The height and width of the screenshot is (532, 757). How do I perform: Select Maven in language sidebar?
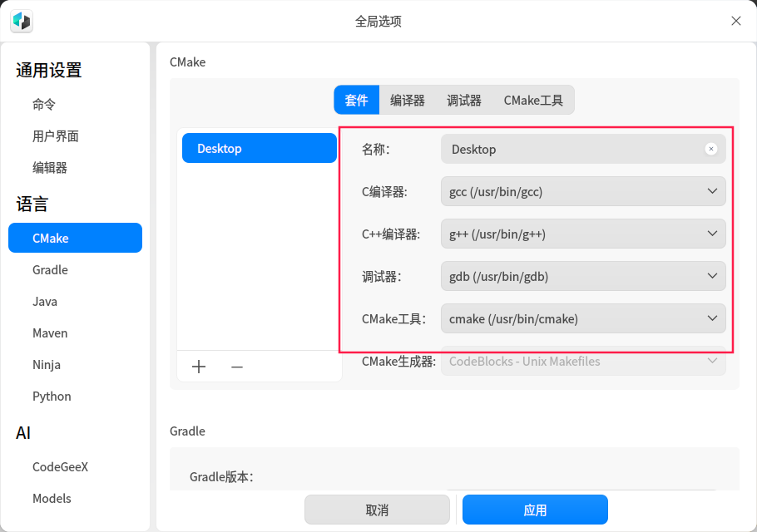[76, 332]
